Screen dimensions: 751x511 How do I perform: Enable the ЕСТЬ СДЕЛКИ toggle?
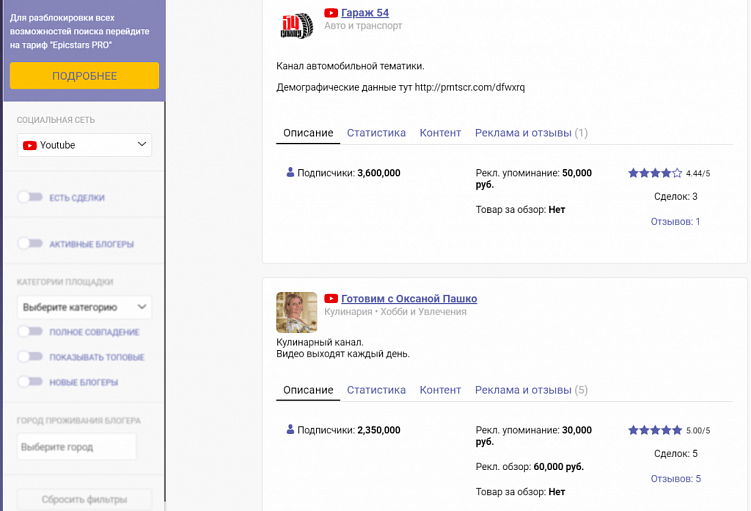coord(30,198)
